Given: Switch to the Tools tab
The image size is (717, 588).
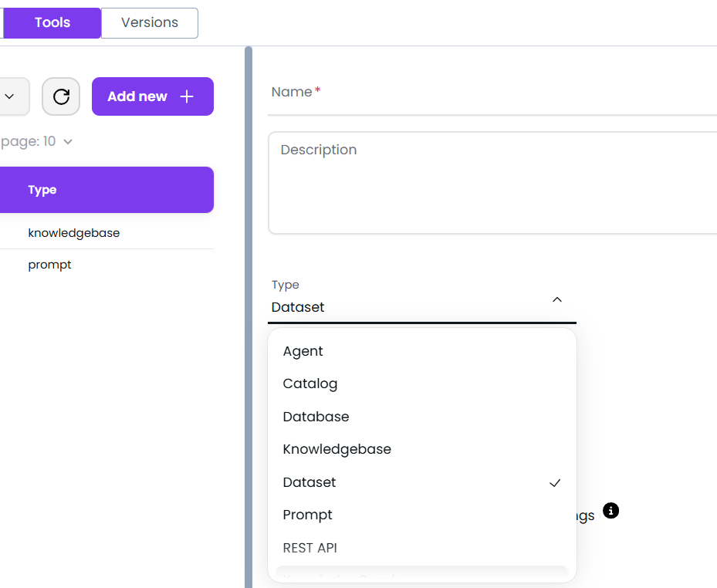Looking at the screenshot, I should (52, 22).
